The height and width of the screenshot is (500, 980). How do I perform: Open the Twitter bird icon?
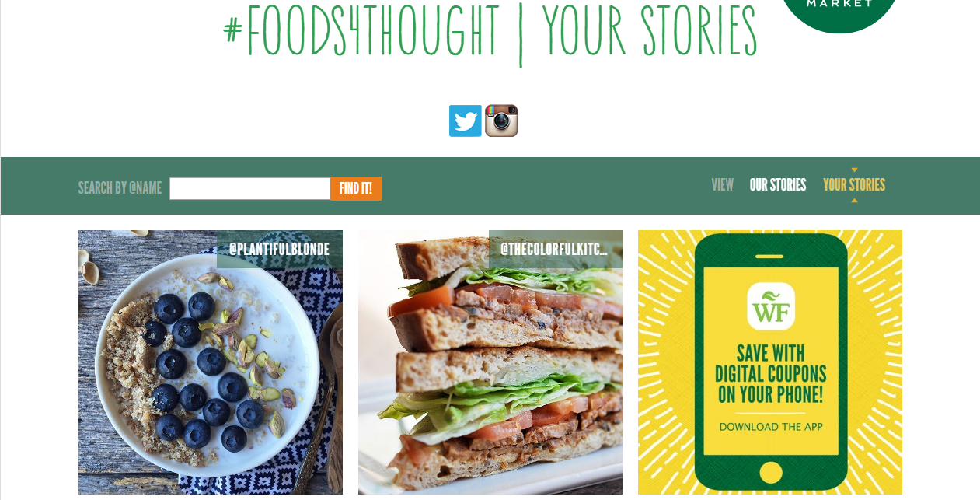click(465, 121)
